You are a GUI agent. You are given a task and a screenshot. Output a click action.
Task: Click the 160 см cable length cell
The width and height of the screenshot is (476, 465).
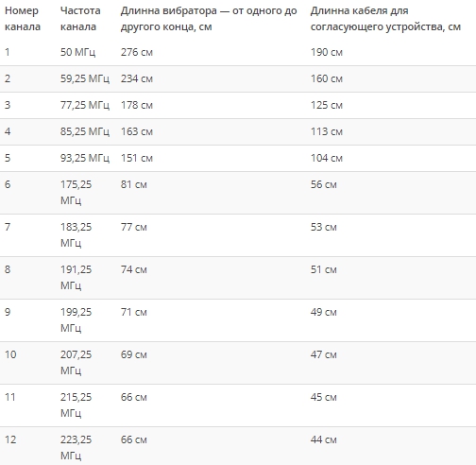pyautogui.click(x=327, y=78)
